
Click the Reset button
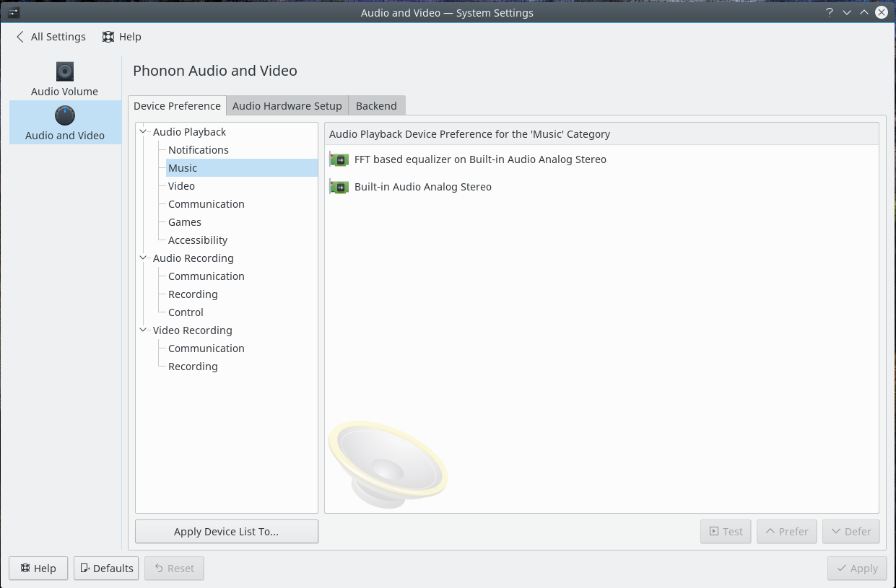coord(174,569)
